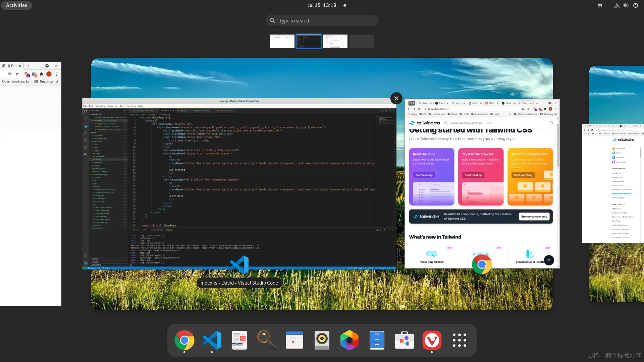The image size is (644, 362).
Task: Open the Search icon in VS Code sidebar
Action: pyautogui.click(x=85, y=118)
